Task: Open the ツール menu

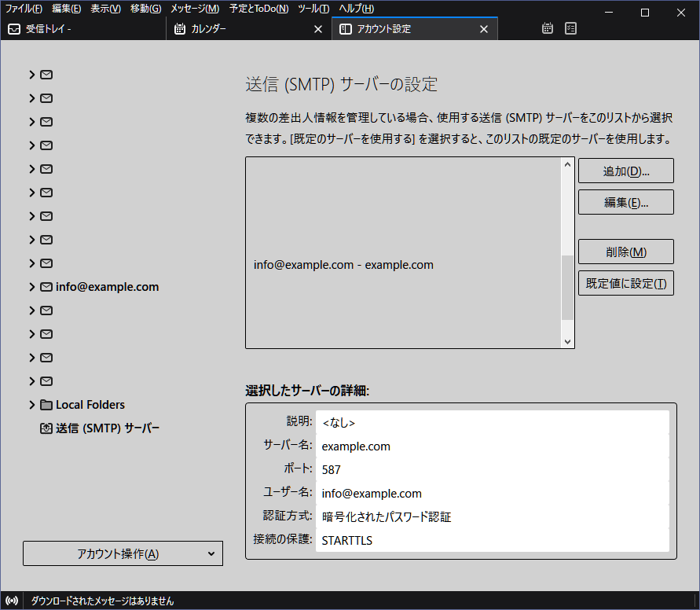Action: [313, 9]
